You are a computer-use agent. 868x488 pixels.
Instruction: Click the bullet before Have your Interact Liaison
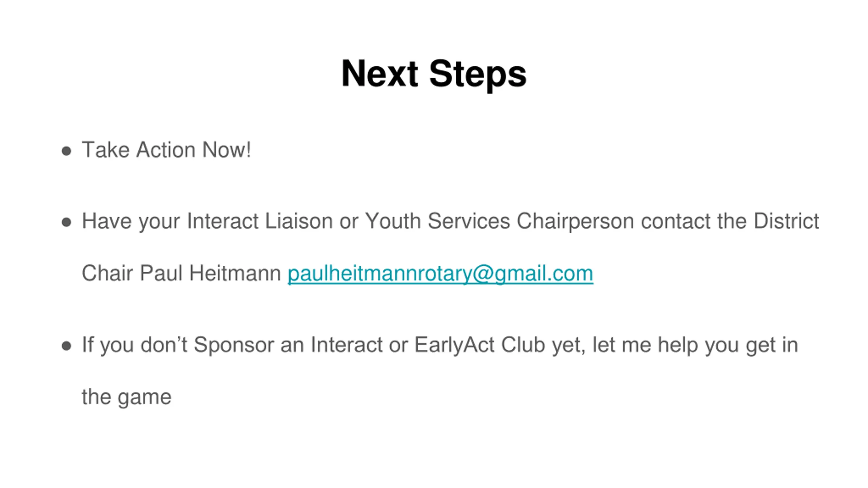click(x=66, y=222)
